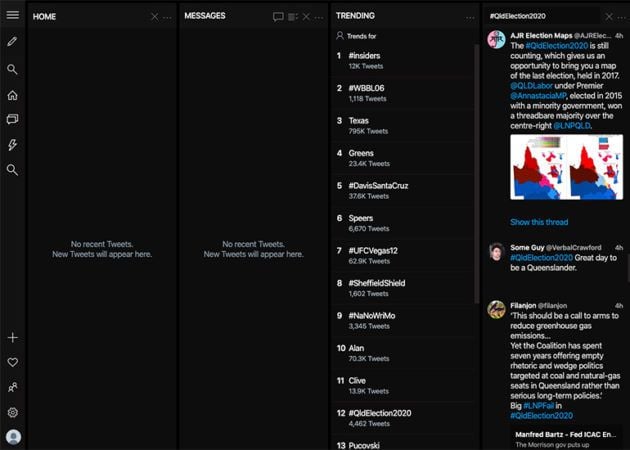Open the Filanjon profile name
The height and width of the screenshot is (450, 630).
click(523, 305)
